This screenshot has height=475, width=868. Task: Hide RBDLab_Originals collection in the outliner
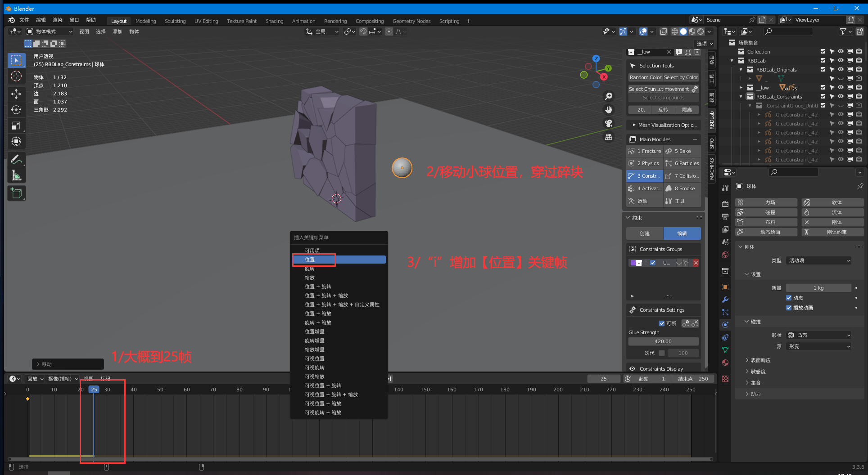(841, 69)
